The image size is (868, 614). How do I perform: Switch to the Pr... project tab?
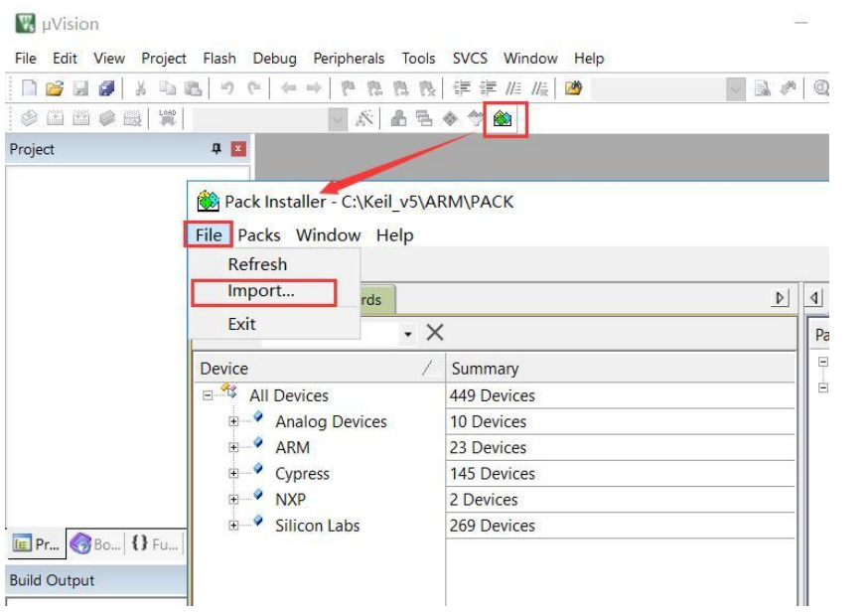click(x=37, y=544)
